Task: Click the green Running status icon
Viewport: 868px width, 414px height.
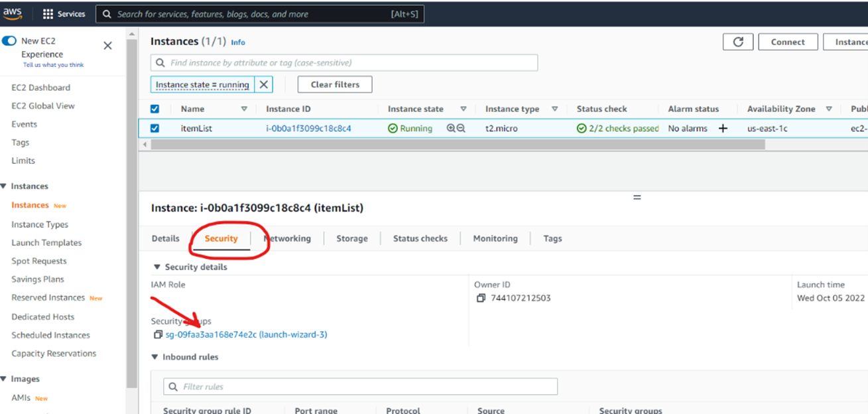Action: coord(393,129)
